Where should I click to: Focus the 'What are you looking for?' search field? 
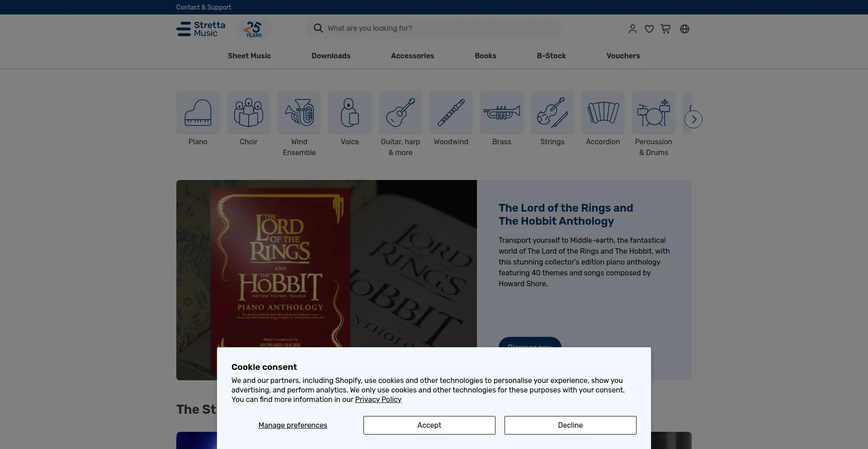(x=433, y=28)
